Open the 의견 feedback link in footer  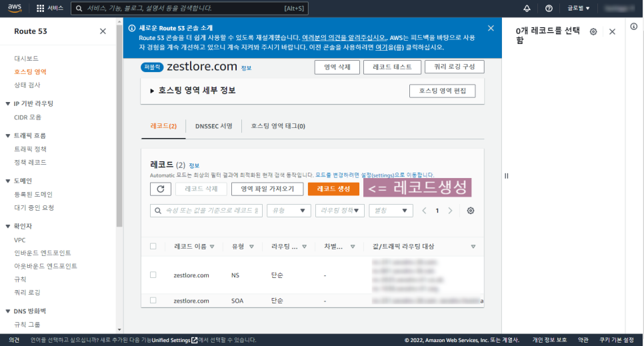14,340
